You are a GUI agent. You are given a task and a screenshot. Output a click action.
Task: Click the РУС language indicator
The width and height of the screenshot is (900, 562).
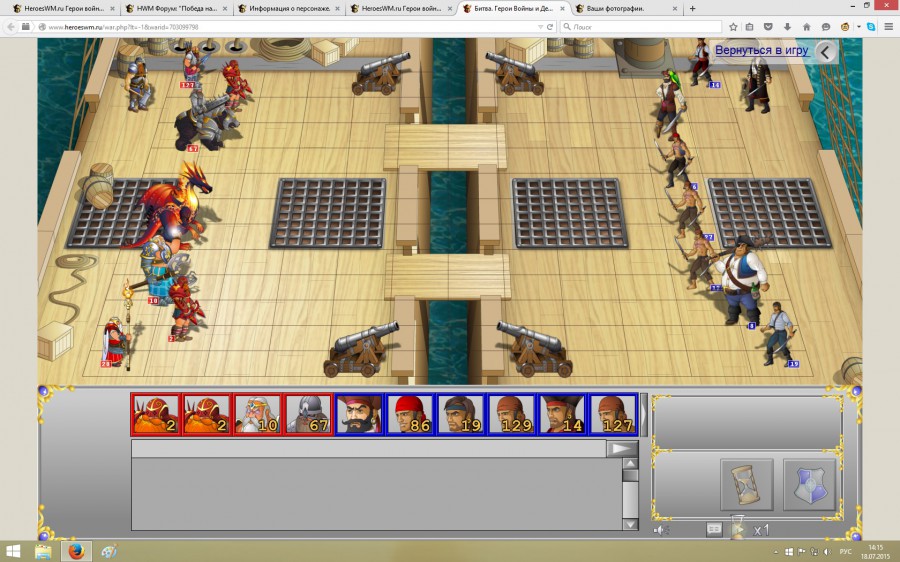tap(845, 552)
